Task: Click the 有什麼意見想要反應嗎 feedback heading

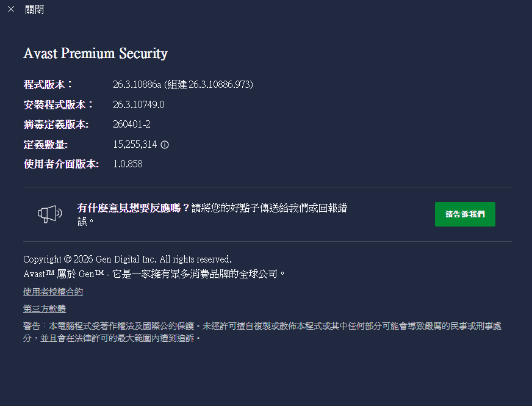Action: coord(134,208)
